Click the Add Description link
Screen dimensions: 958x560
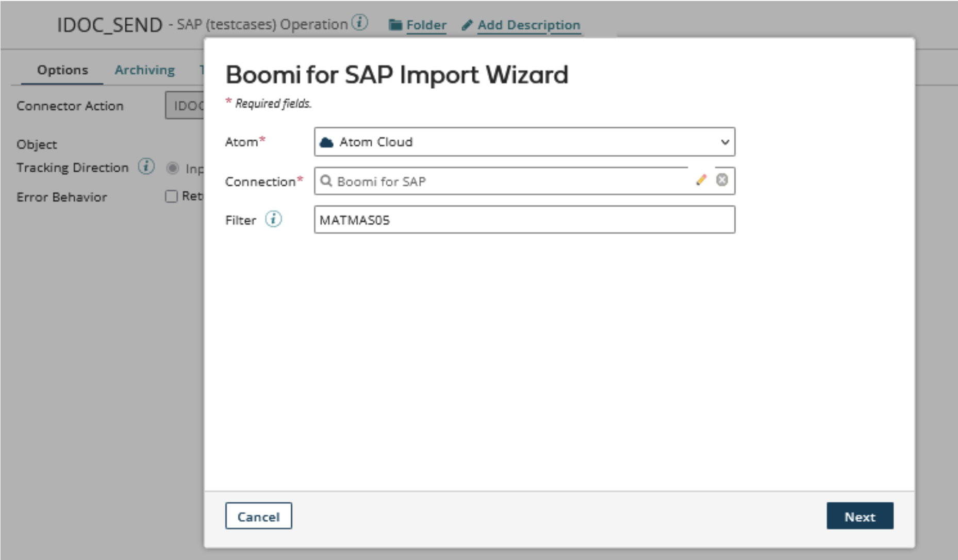[528, 25]
